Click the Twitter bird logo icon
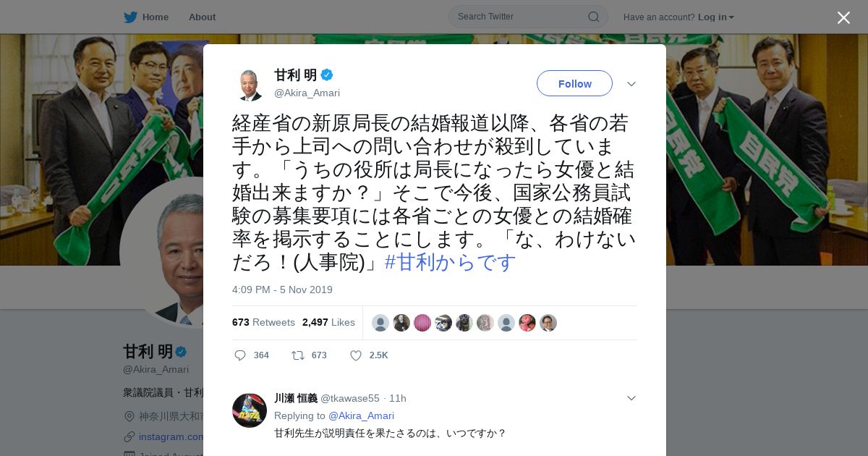The height and width of the screenshot is (456, 868). pos(130,17)
